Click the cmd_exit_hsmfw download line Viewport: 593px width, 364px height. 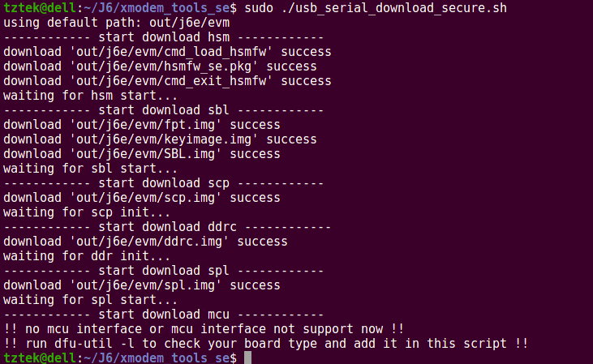click(x=167, y=80)
